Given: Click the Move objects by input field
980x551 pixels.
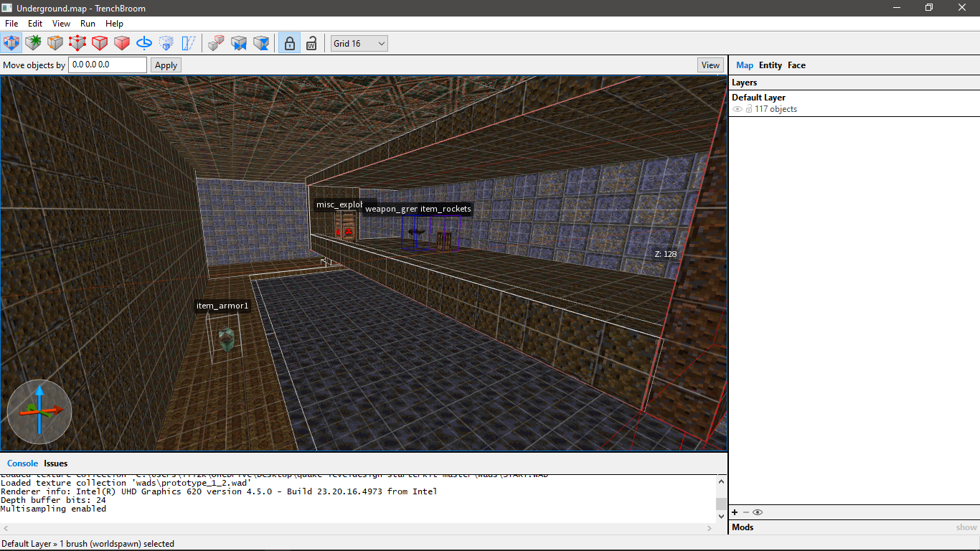Looking at the screenshot, I should click(x=108, y=65).
